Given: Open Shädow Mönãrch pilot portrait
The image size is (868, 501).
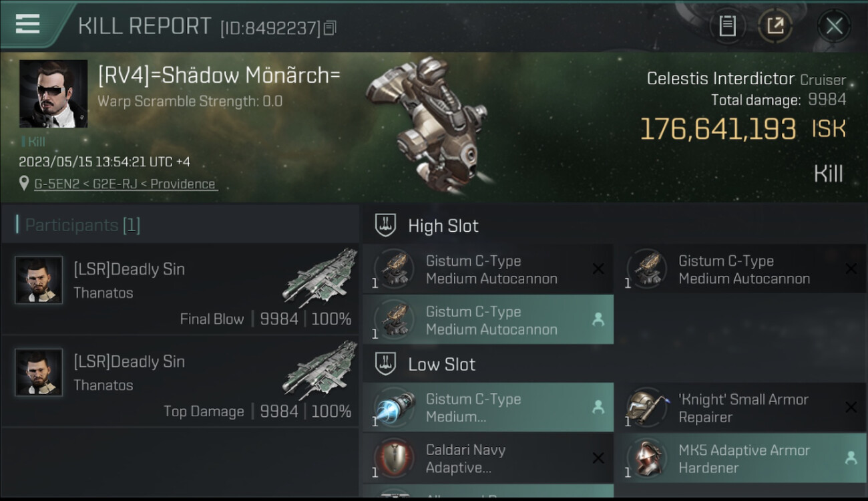Looking at the screenshot, I should 53,94.
